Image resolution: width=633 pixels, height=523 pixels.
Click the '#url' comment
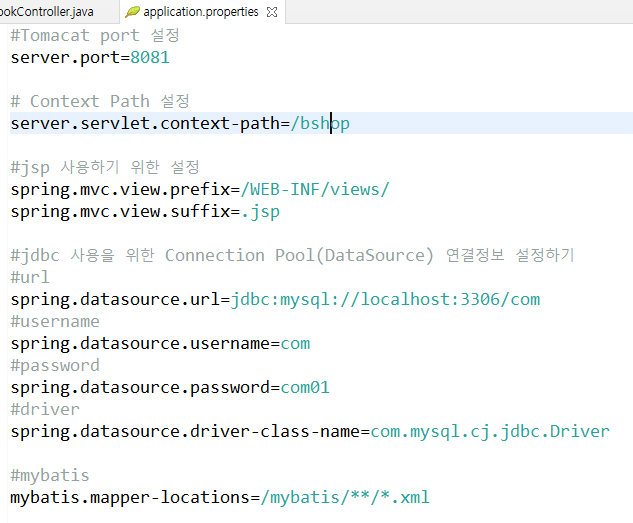pyautogui.click(x=30, y=277)
